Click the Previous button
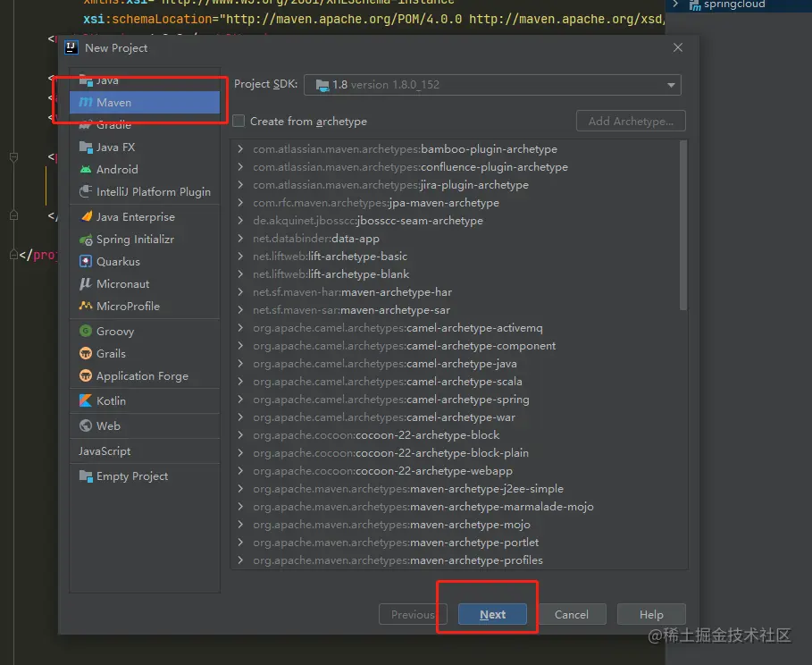Viewport: 812px width, 665px height. 413,614
